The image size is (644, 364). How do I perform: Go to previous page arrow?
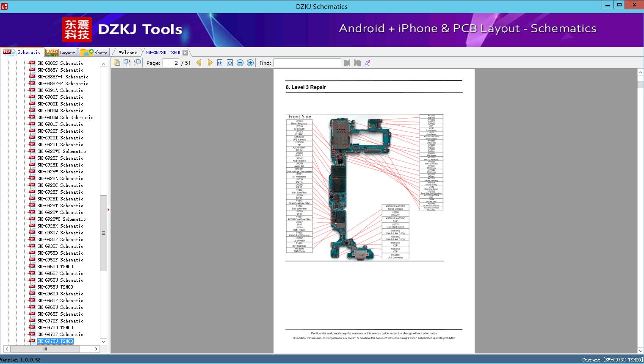(x=199, y=63)
